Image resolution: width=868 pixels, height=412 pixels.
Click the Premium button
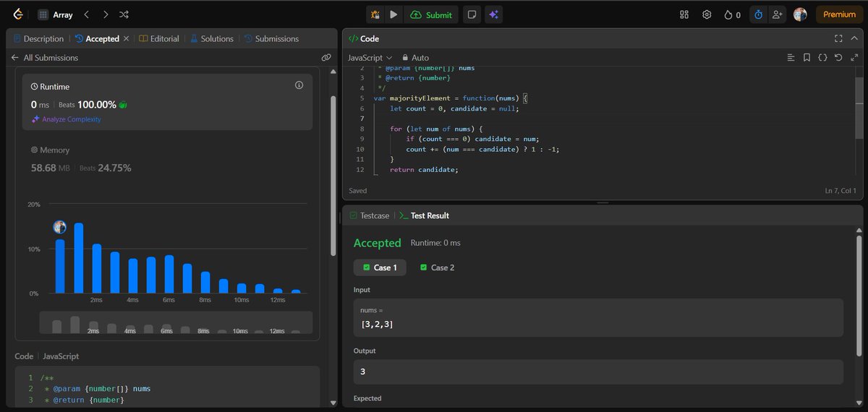pos(839,14)
